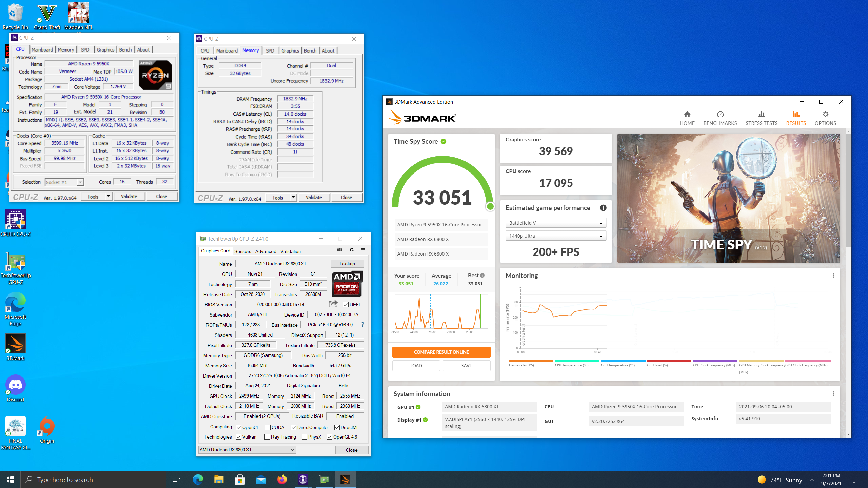Click the LOAD button in 3DMark

[416, 366]
